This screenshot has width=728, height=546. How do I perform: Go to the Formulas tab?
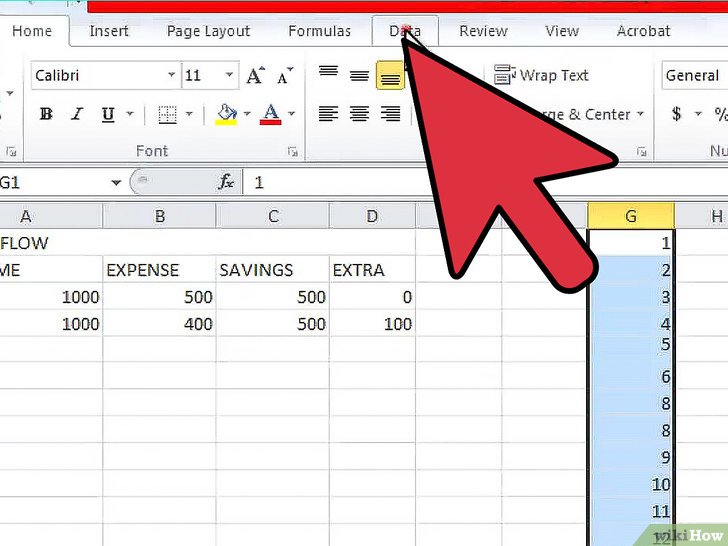point(319,31)
